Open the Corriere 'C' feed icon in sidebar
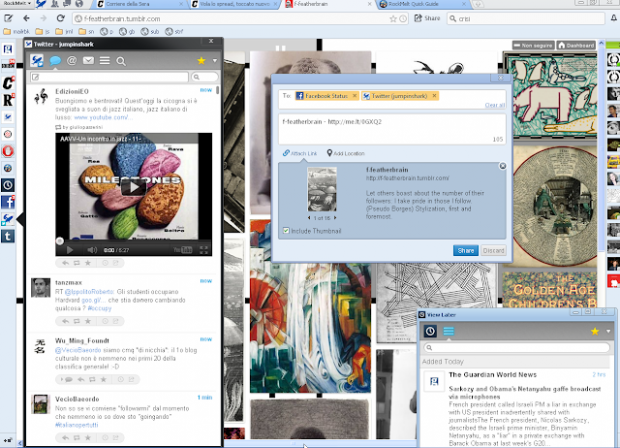The image size is (620, 448). 8,83
